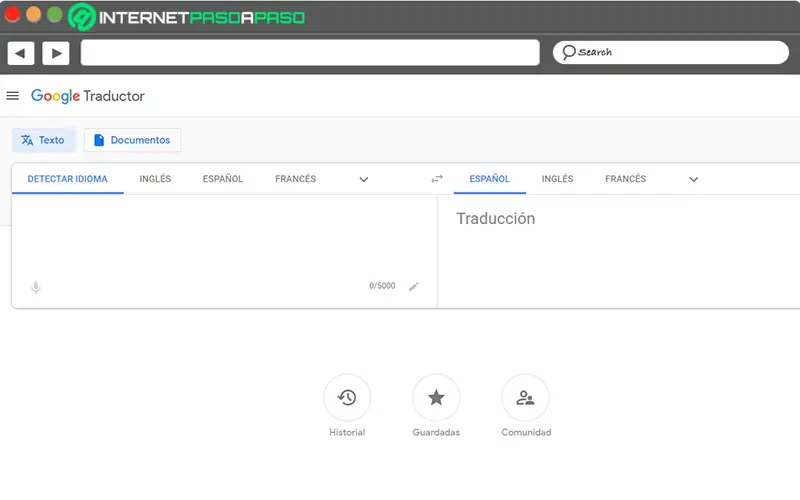Choose INGLÉS as target language
800x500 pixels.
pyautogui.click(x=557, y=179)
